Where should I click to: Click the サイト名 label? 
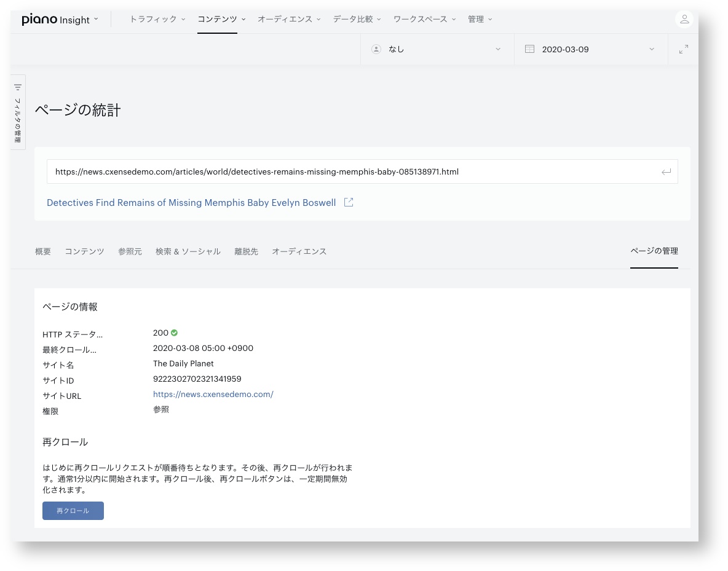tap(58, 365)
